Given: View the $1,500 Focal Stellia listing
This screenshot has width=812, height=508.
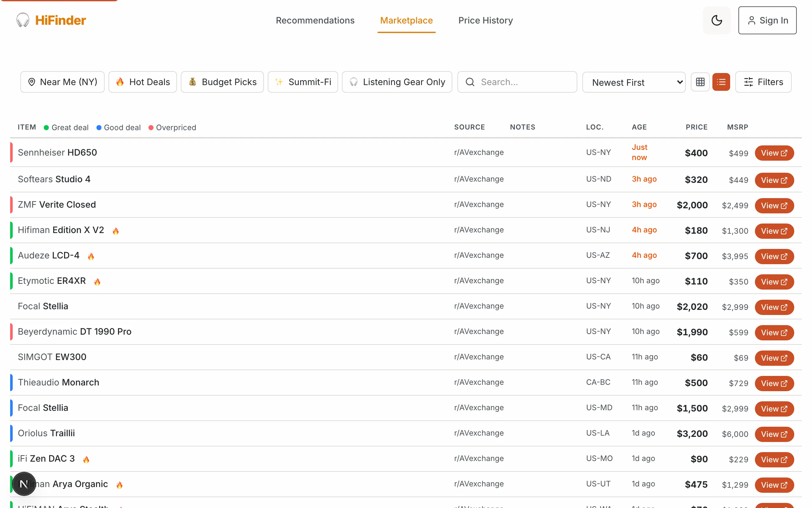Looking at the screenshot, I should click(x=774, y=409).
